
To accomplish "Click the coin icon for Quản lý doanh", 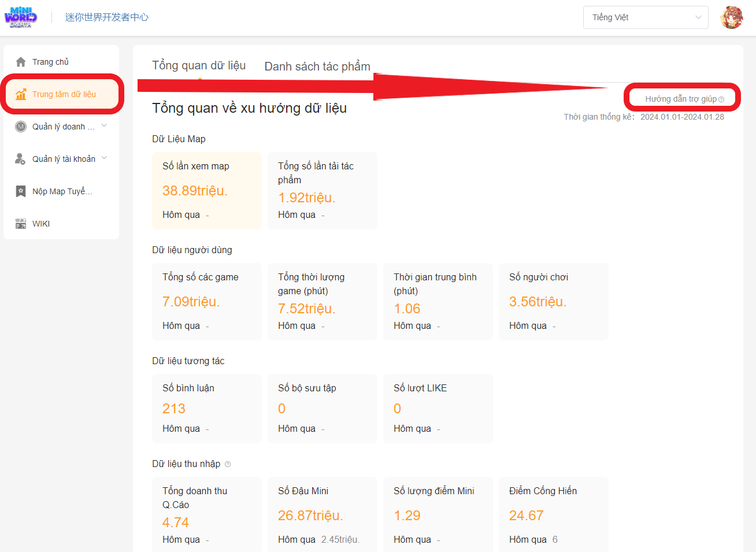I will (x=21, y=127).
